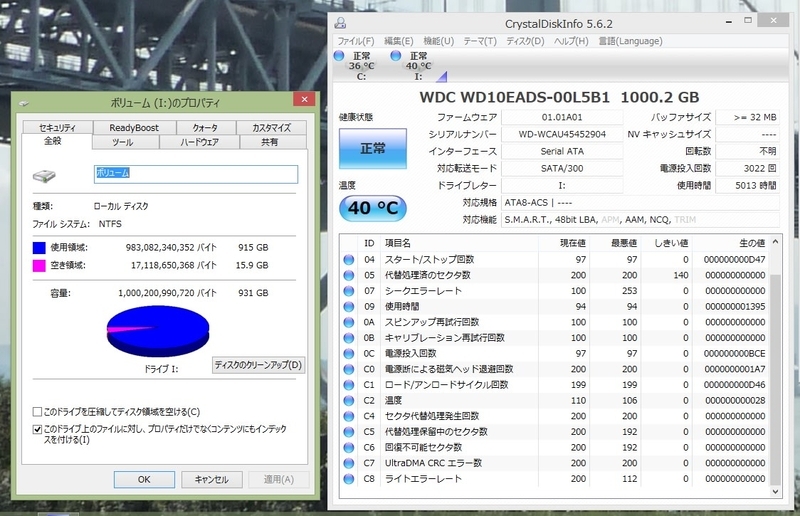Click ディスクのクリーンアップ(D) button

point(258,365)
